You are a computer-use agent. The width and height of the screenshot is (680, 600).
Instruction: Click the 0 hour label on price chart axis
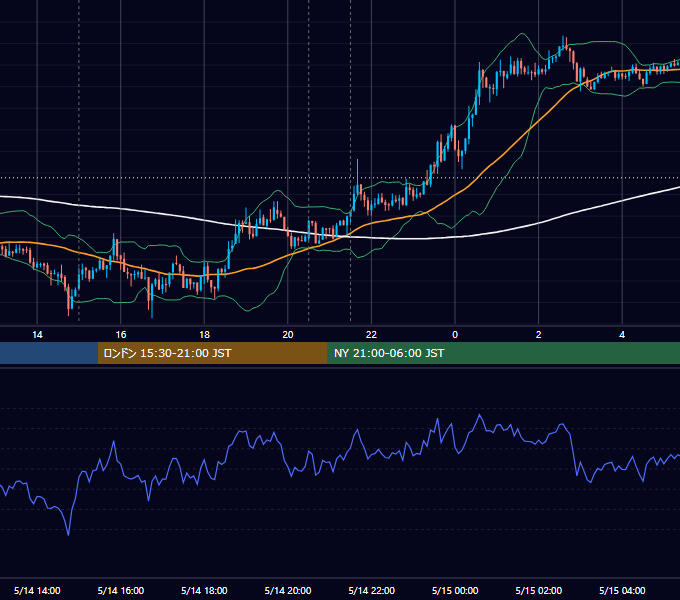coord(455,335)
